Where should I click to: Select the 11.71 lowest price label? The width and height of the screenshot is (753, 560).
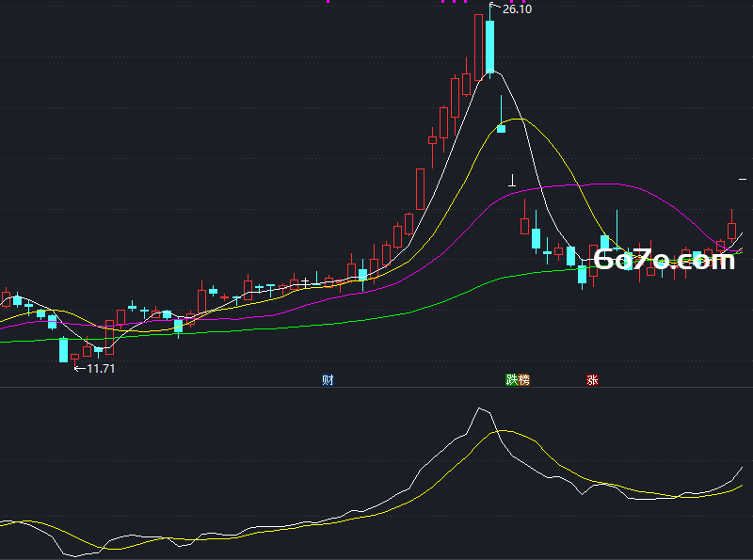(101, 368)
